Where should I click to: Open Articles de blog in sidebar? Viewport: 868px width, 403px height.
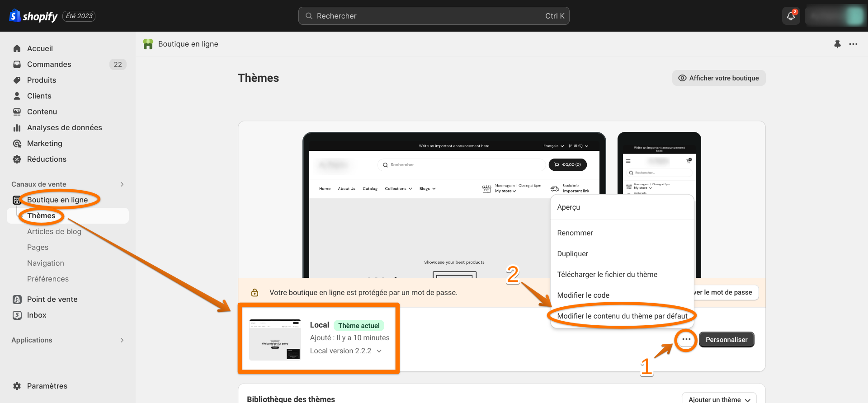(54, 231)
